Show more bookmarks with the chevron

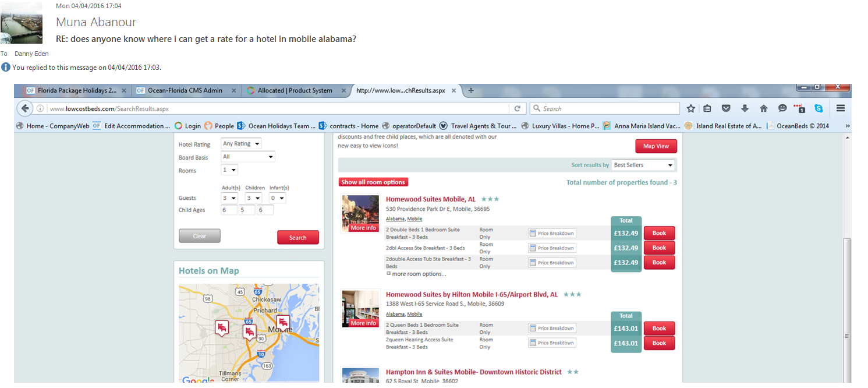[848, 126]
